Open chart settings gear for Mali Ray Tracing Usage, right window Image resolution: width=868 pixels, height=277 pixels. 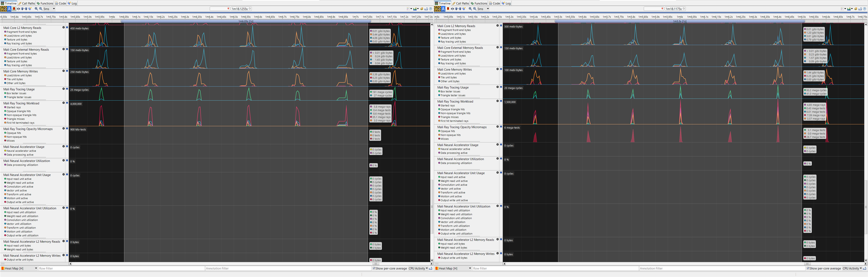click(497, 87)
